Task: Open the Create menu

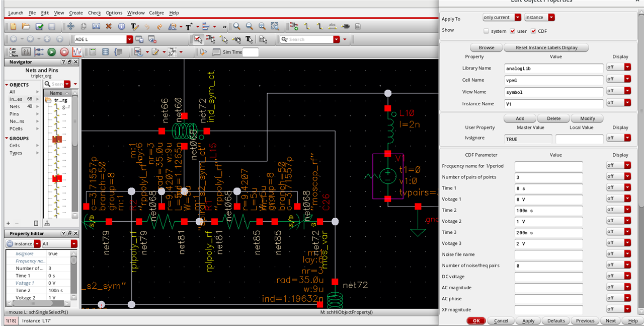Action: (x=76, y=13)
